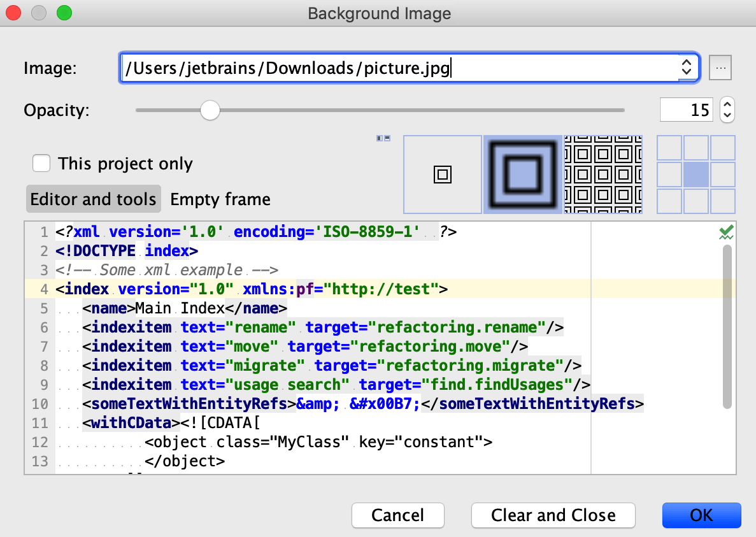Viewport: 756px width, 537px height.
Task: Select the tiled fill style icon
Action: point(603,174)
